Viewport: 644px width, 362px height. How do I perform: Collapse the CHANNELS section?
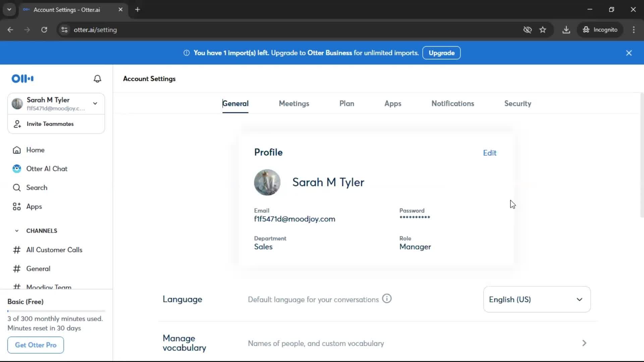17,231
